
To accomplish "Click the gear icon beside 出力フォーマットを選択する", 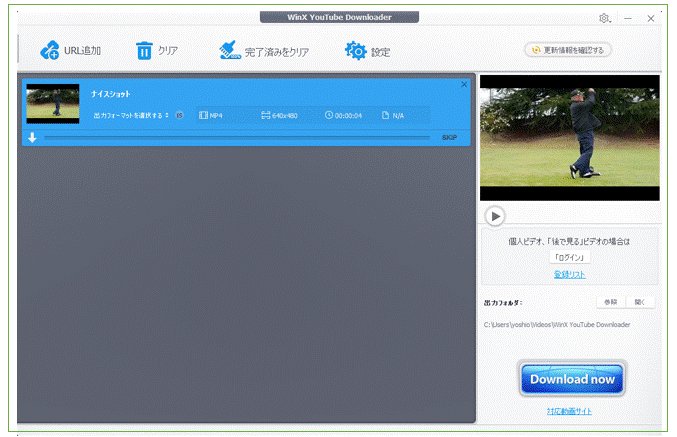I will click(x=180, y=115).
